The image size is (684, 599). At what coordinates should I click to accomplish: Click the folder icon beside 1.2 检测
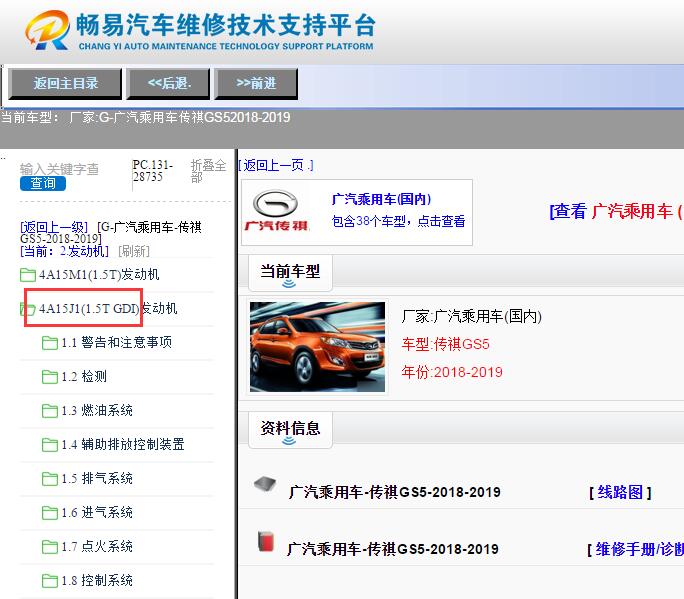tap(50, 377)
